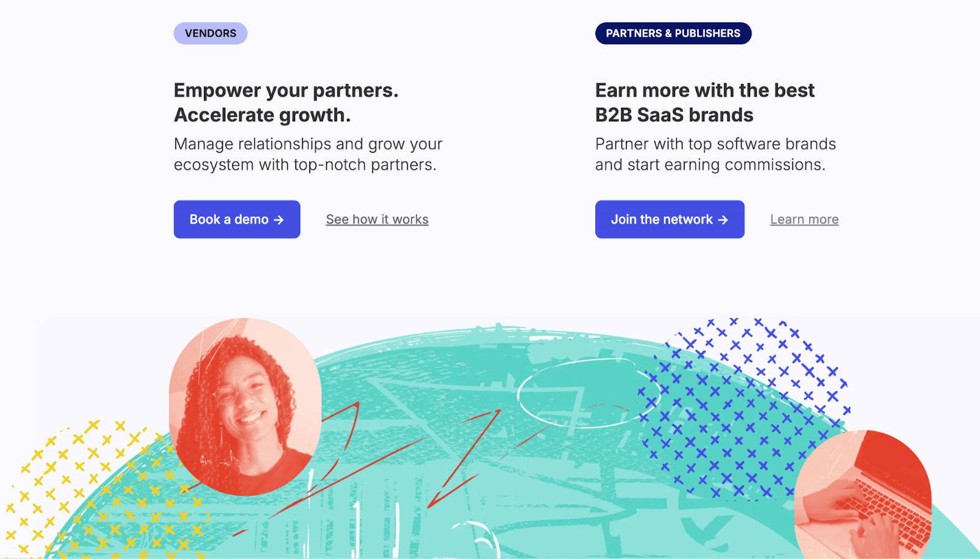
Task: Open the See how it works link
Action: (377, 219)
